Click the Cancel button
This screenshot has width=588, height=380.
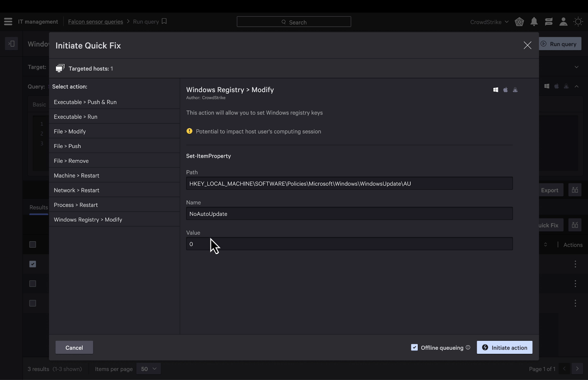tap(74, 347)
